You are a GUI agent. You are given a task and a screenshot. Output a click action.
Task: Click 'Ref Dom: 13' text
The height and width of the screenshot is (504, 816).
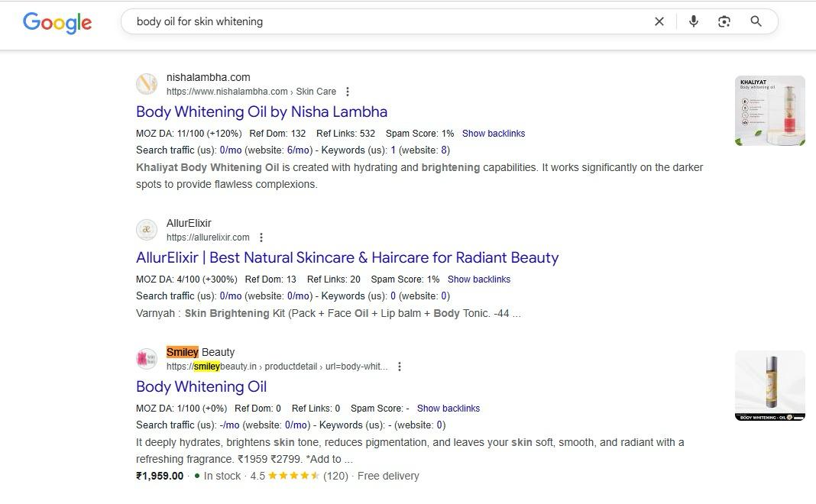click(270, 279)
